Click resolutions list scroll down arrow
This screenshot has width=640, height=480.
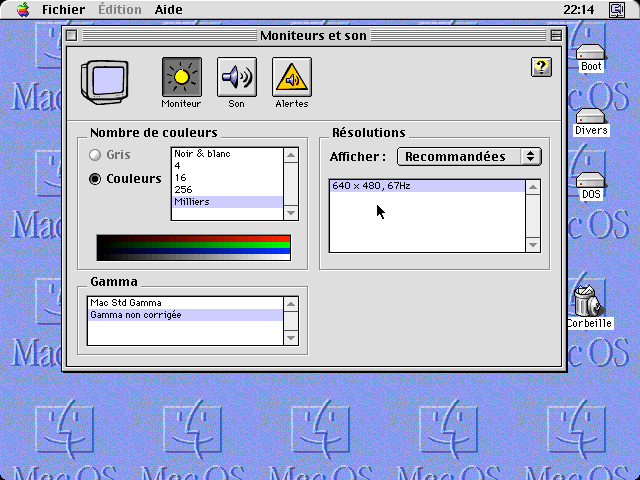click(x=533, y=245)
